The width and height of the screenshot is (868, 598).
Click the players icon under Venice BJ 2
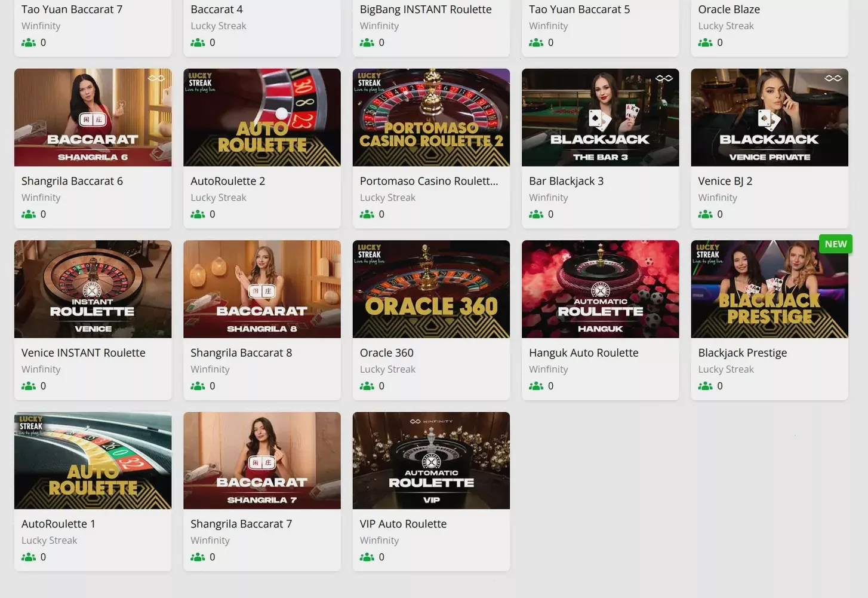706,214
